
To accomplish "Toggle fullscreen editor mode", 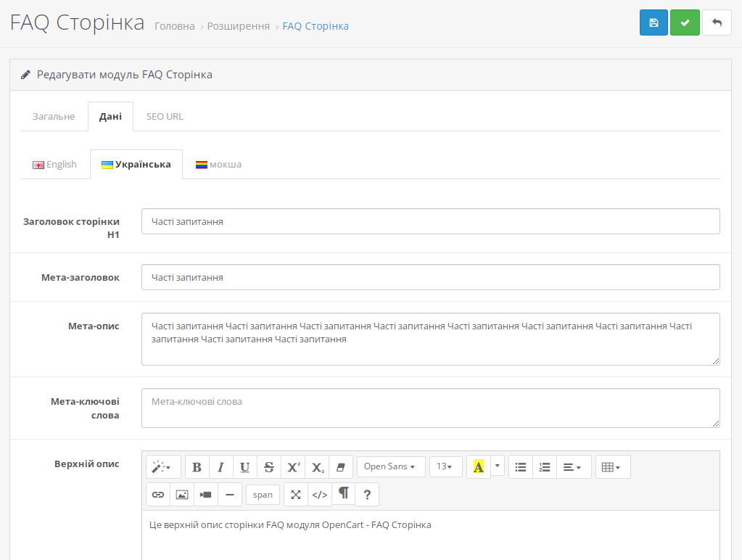I will [x=296, y=495].
